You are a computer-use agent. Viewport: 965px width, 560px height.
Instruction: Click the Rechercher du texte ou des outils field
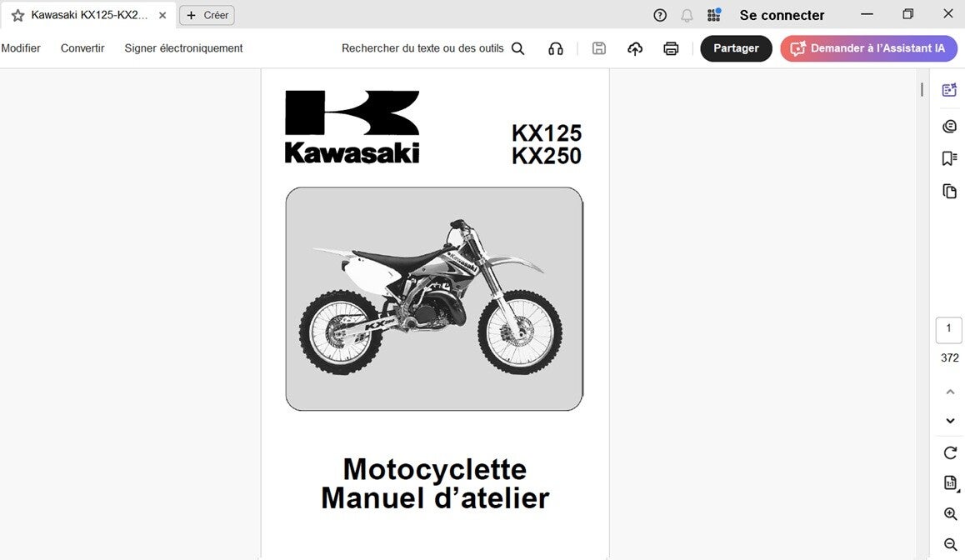coord(422,48)
